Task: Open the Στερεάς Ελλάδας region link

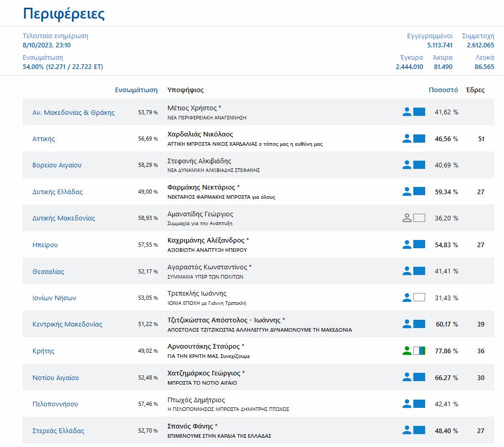Action: point(58,431)
